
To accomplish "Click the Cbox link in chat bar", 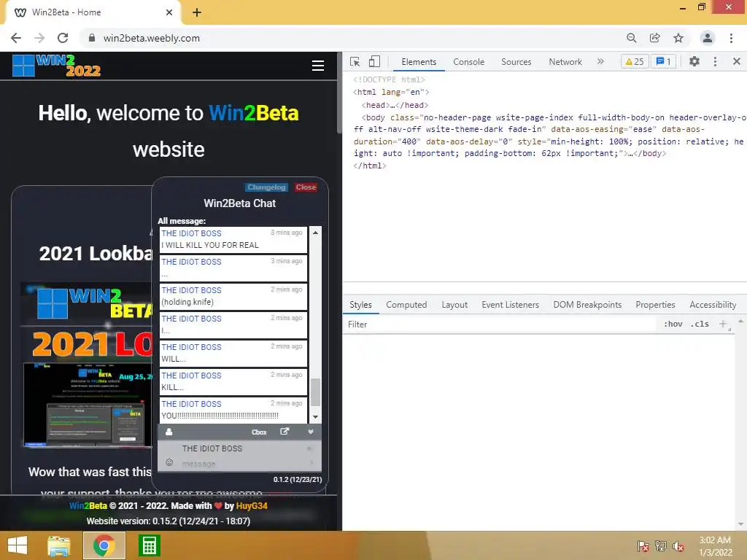I will [x=259, y=432].
